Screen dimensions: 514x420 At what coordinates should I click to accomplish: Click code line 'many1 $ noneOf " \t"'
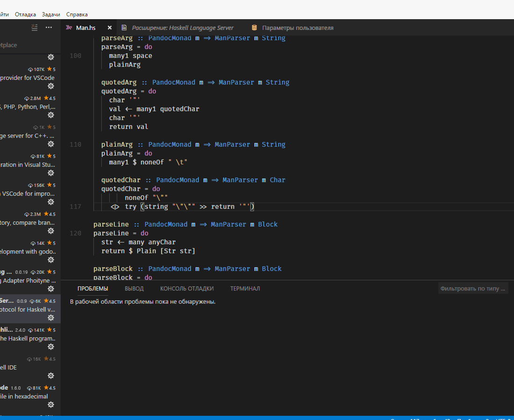(x=148, y=162)
